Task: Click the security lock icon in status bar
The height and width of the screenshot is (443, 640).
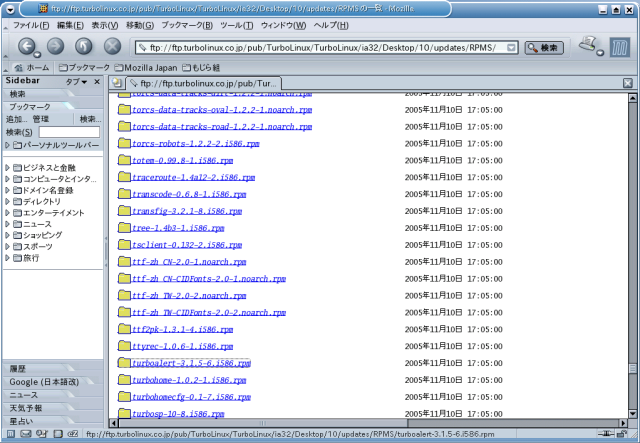Action: (622, 434)
